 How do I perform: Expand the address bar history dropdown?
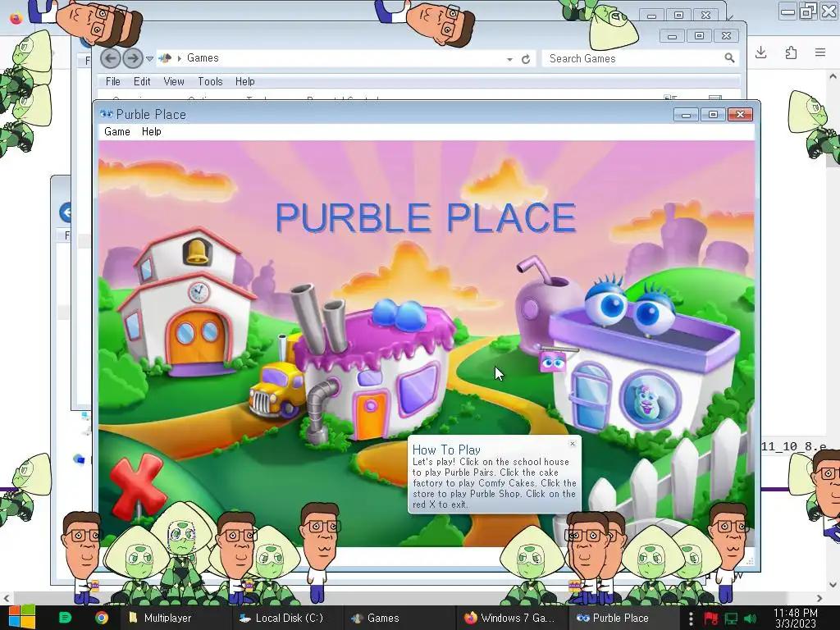click(x=509, y=59)
